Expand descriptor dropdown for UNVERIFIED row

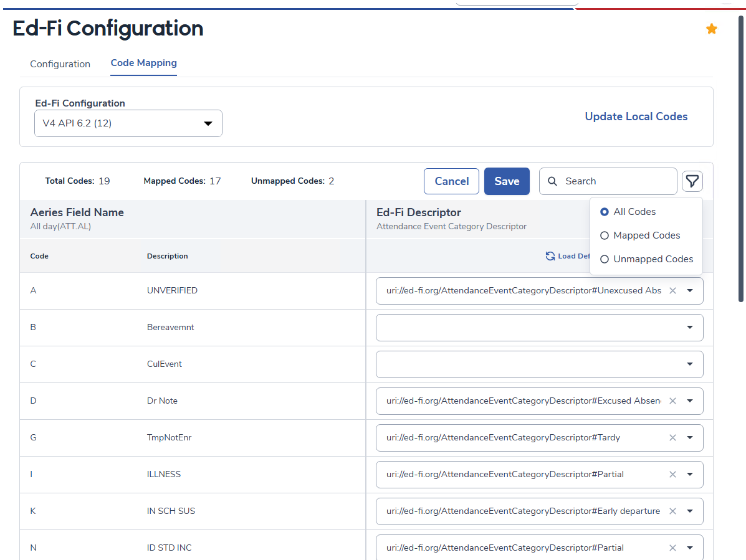coord(690,290)
